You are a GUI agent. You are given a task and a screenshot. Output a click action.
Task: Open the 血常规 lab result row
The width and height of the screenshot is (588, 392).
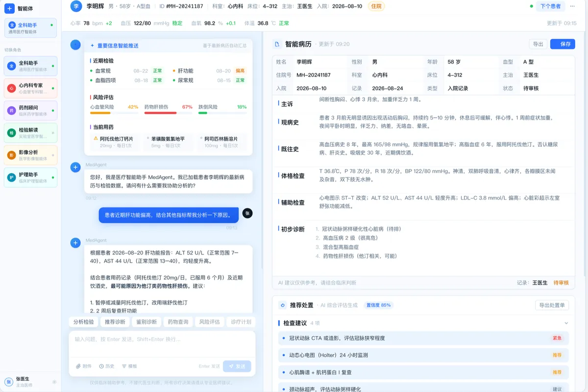point(127,71)
